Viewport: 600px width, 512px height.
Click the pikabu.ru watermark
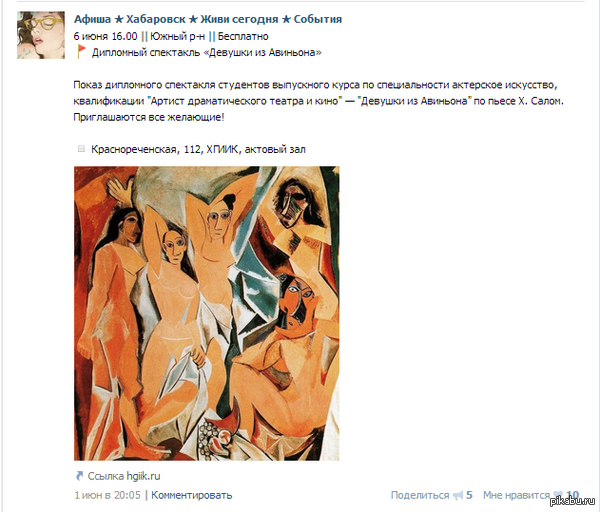click(x=572, y=501)
